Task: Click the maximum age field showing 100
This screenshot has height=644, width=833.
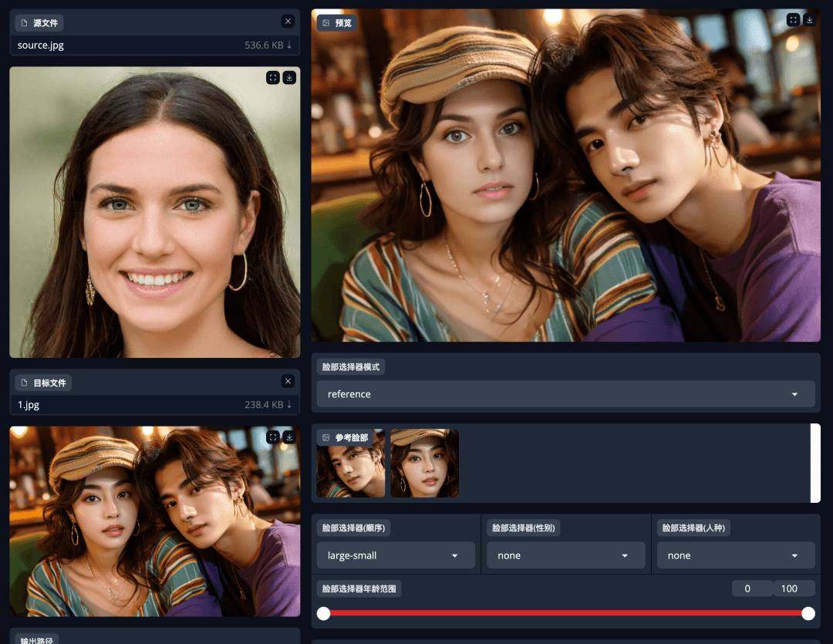Action: click(x=794, y=588)
